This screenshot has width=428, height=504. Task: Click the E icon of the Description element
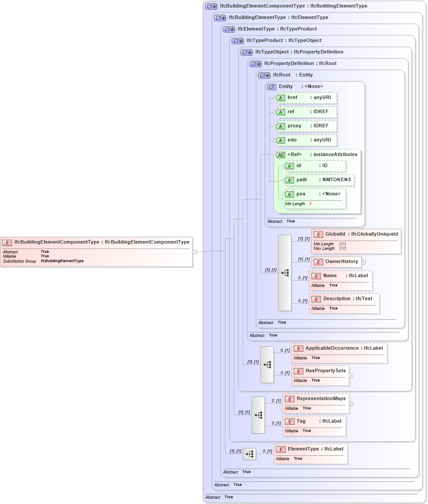(x=316, y=298)
